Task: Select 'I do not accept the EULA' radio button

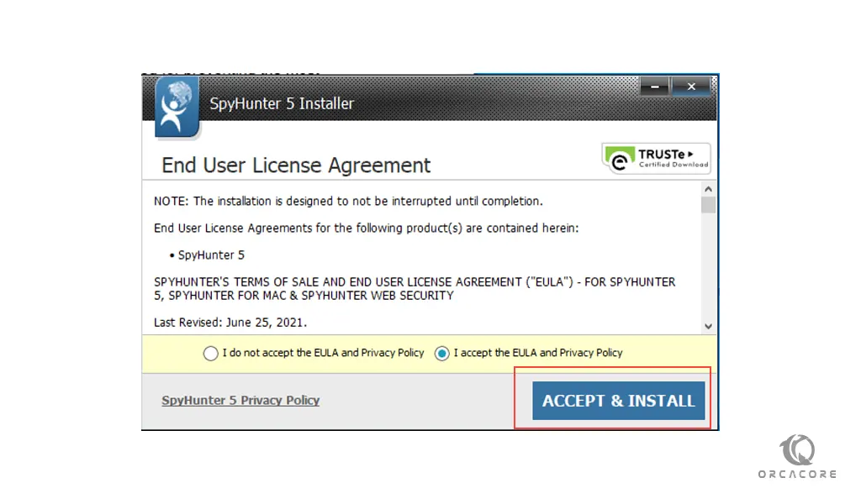Action: [x=210, y=353]
